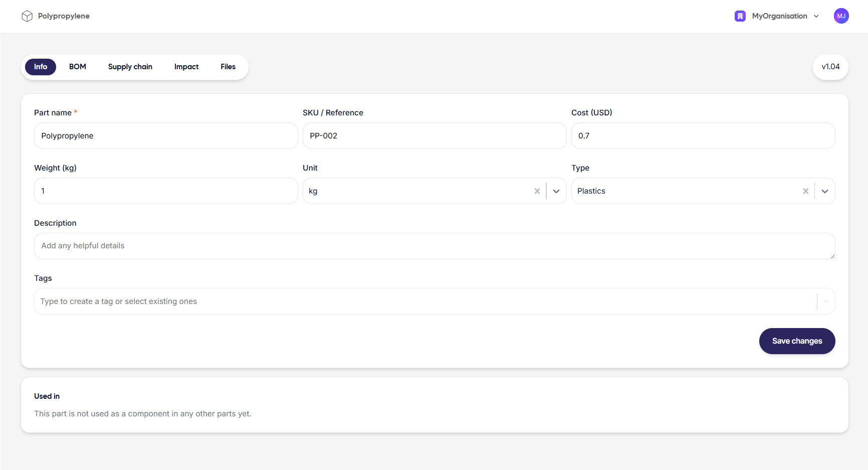868x470 pixels.
Task: Click the MyOrganisation name
Action: 779,16
